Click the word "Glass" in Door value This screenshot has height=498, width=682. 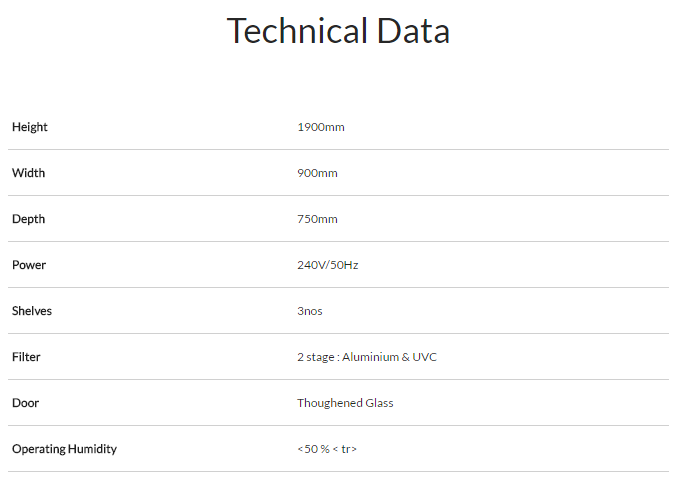point(379,403)
